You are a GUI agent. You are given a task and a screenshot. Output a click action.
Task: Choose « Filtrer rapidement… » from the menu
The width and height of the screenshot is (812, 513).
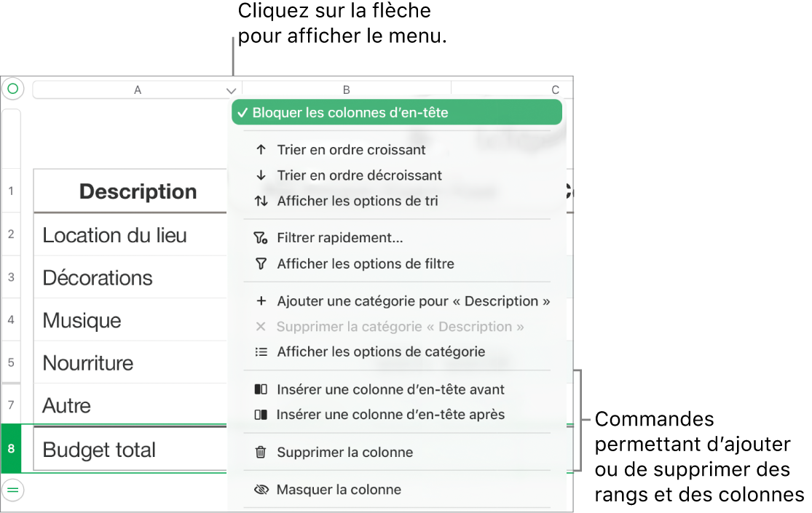[x=339, y=237]
